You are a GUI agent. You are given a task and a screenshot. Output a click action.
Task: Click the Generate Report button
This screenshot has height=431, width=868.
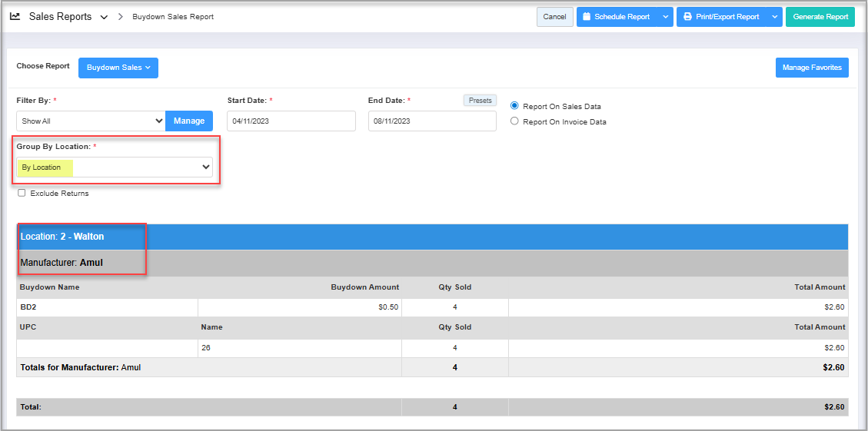pyautogui.click(x=820, y=17)
